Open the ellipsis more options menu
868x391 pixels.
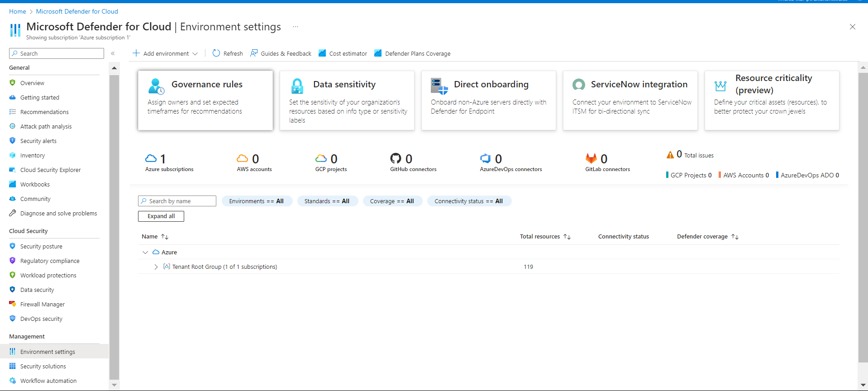pos(296,27)
